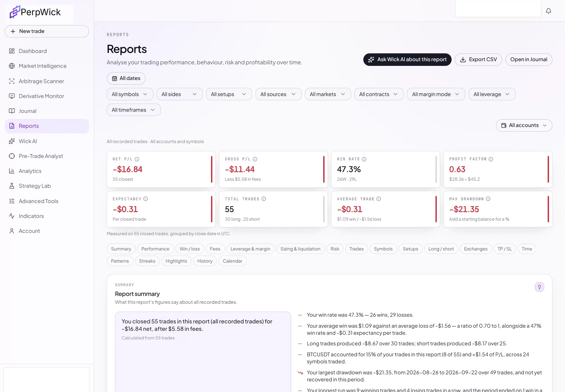Image resolution: width=565 pixels, height=392 pixels.
Task: Jump to the Risk section
Action: [x=335, y=249]
